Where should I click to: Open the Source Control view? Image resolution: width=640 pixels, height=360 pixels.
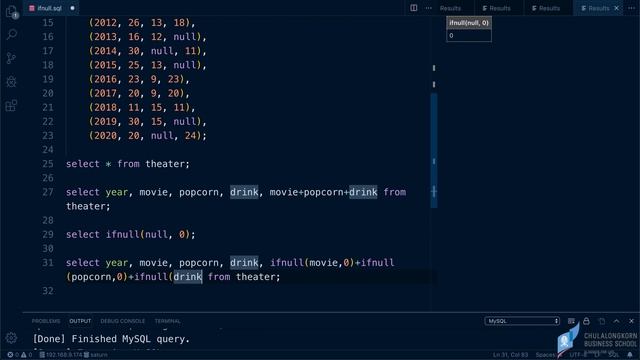pos(11,58)
